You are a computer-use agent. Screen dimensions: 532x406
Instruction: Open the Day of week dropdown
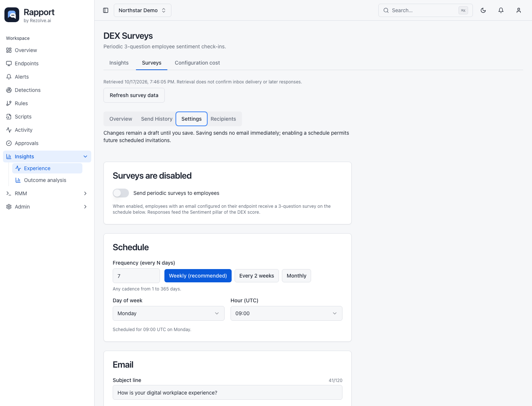[x=168, y=313]
